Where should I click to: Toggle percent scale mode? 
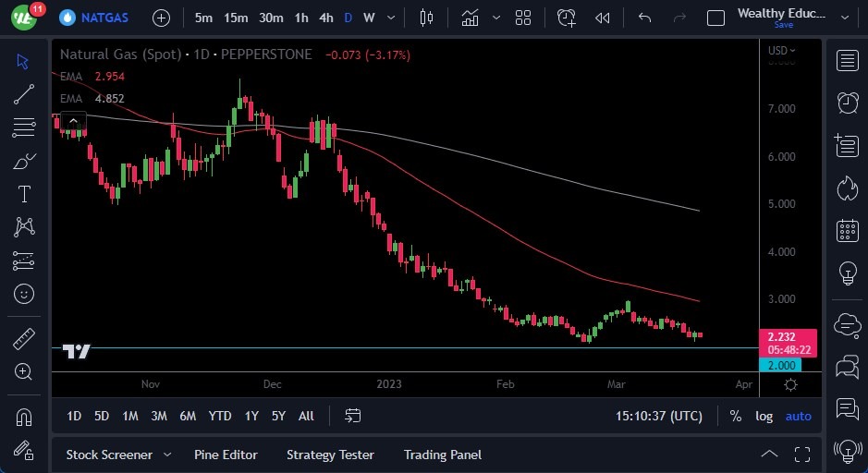coord(735,416)
